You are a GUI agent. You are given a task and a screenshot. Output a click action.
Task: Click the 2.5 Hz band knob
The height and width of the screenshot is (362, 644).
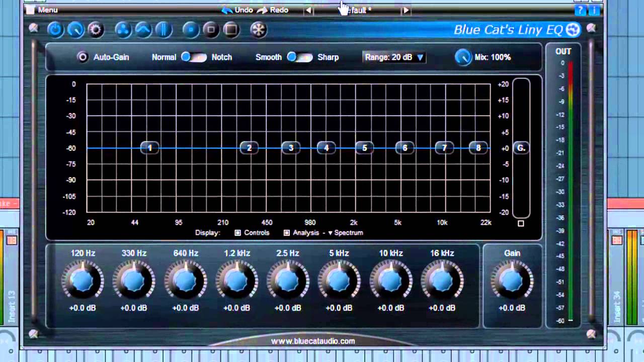pos(288,281)
